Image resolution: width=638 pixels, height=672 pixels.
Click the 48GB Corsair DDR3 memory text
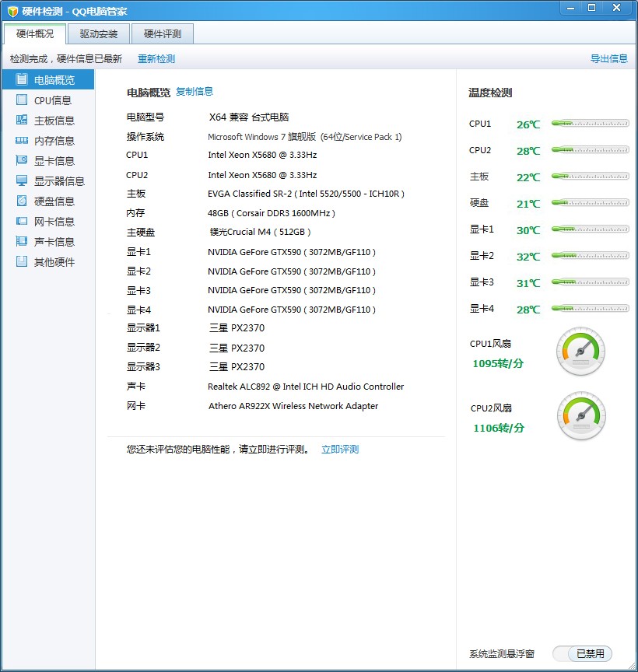[x=272, y=213]
